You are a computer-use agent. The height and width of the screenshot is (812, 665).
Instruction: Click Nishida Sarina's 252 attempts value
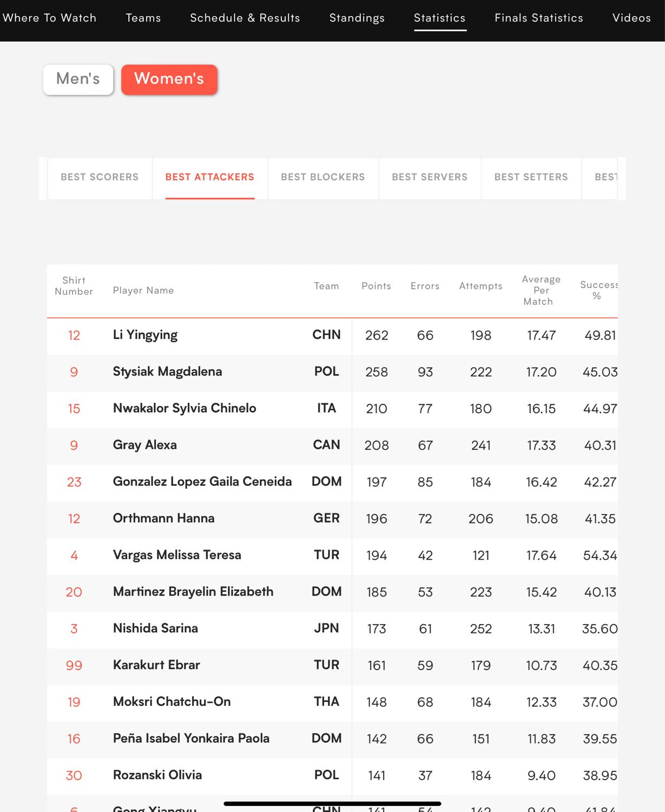click(x=481, y=629)
